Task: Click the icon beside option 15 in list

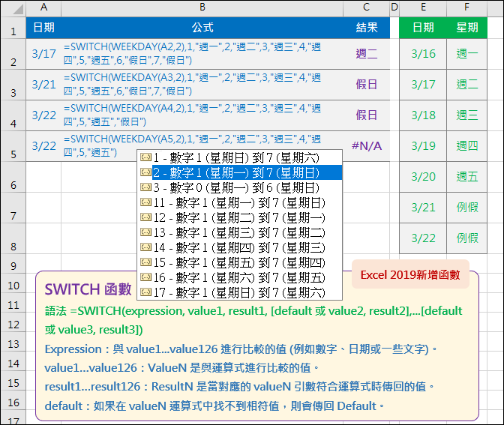Action: 146,262
